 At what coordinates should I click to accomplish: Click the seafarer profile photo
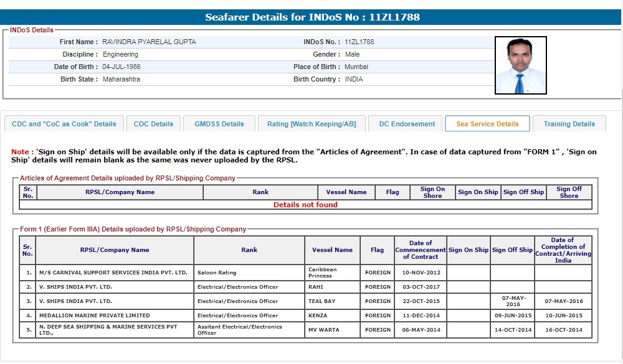[x=520, y=65]
